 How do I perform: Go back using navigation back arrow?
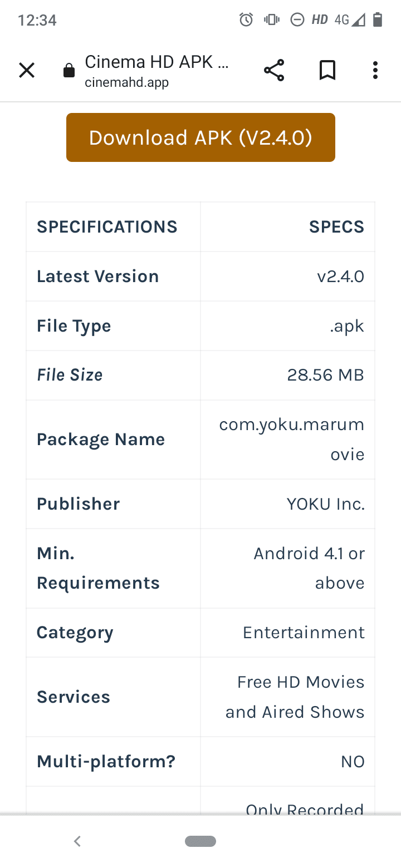tap(77, 841)
